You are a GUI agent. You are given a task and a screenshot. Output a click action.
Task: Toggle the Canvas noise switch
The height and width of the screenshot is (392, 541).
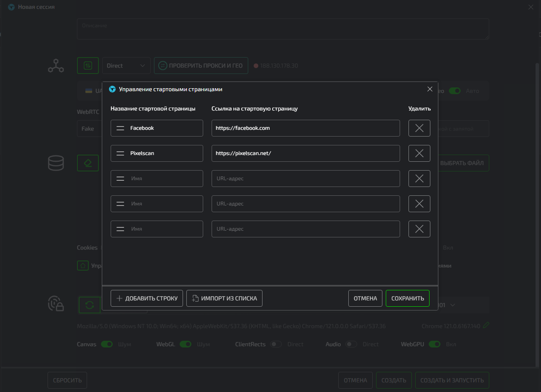tap(107, 344)
